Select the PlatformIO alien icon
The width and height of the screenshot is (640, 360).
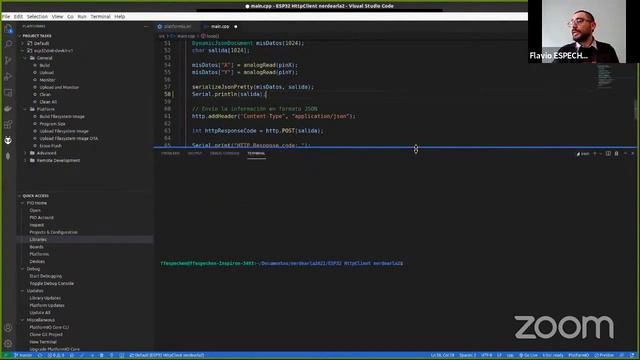(8, 140)
